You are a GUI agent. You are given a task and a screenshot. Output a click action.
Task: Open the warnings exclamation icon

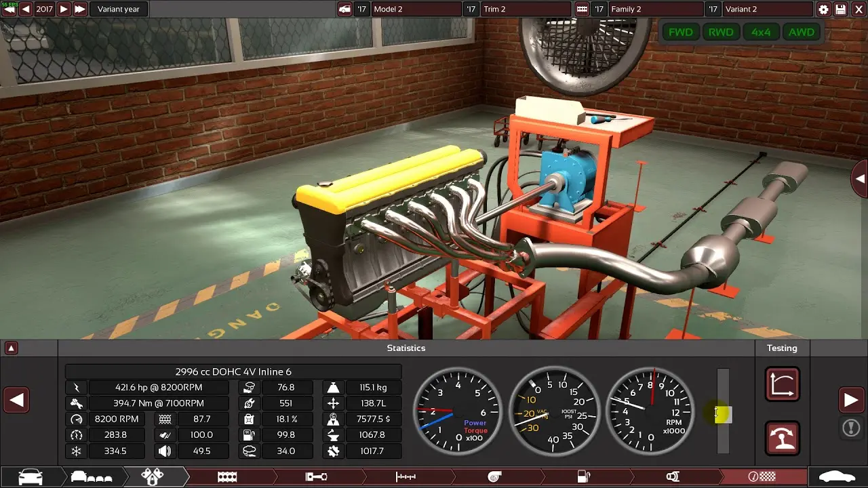click(x=851, y=428)
